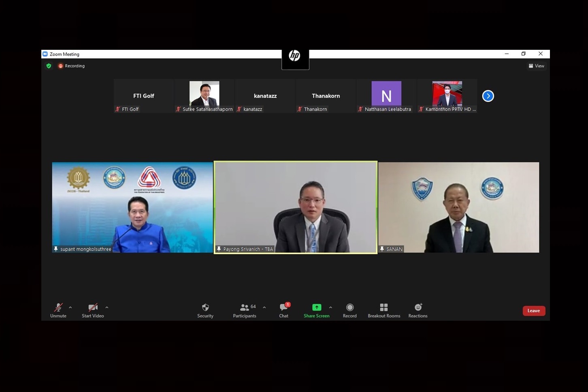Show next participants with the blue arrow
The image size is (588, 392).
(x=488, y=96)
